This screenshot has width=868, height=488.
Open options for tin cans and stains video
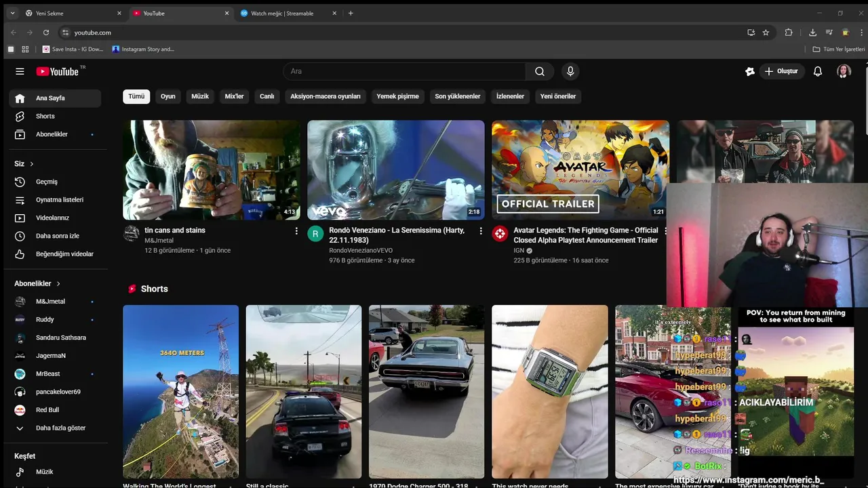tap(296, 231)
